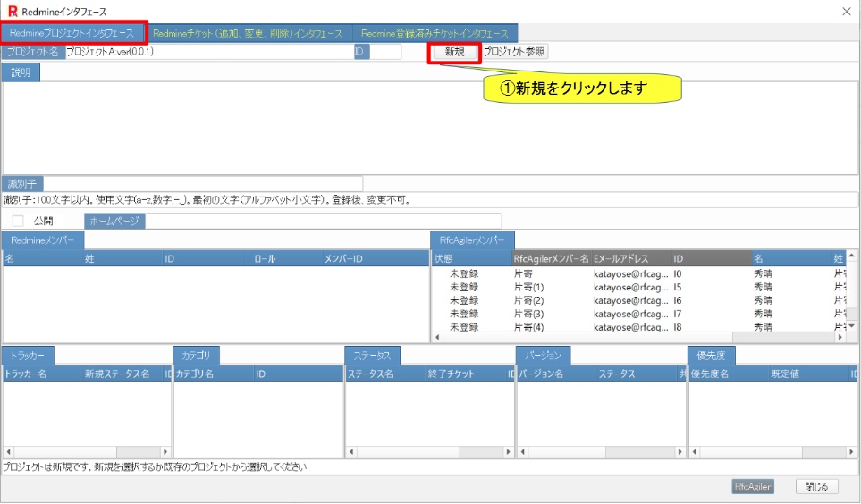Click the カテゴリ名 column header
The width and height of the screenshot is (861, 504).
(x=214, y=374)
